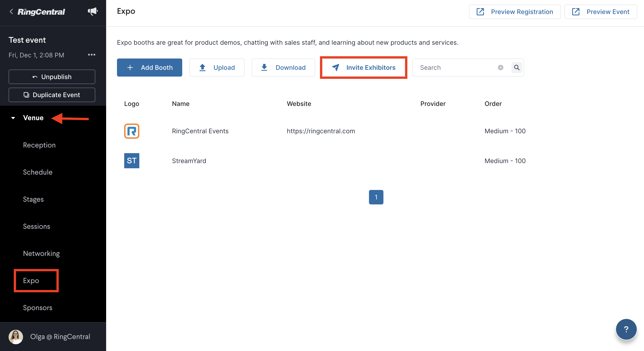Collapse the Venue section
The height and width of the screenshot is (351, 644).
(x=13, y=118)
